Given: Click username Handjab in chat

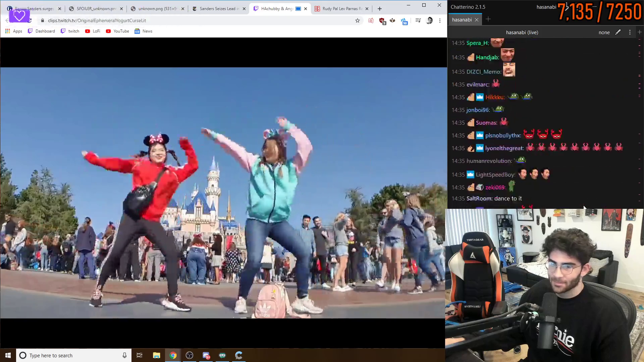Looking at the screenshot, I should [x=487, y=58].
